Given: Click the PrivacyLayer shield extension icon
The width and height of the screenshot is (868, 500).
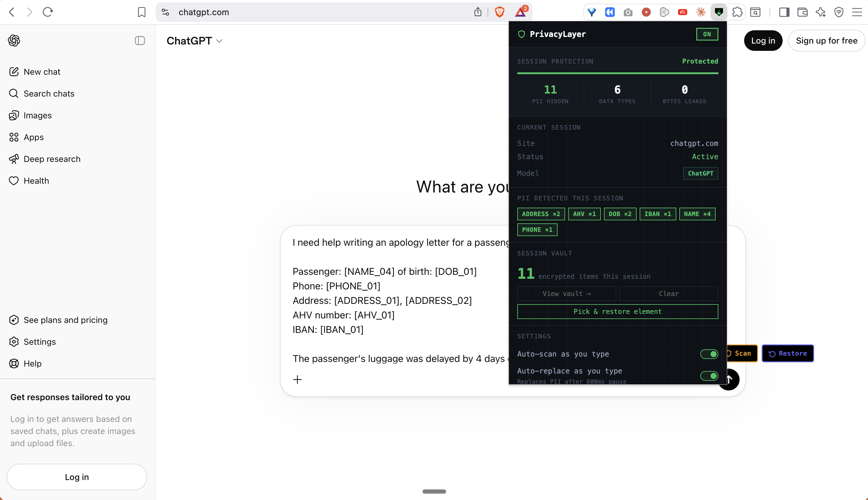Looking at the screenshot, I should 718,12.
